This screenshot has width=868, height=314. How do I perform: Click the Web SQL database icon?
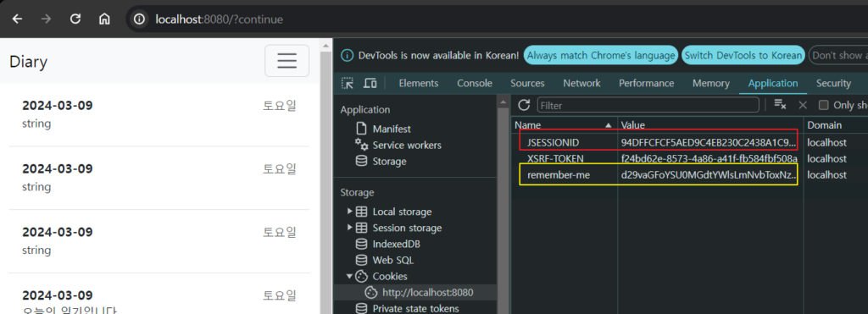361,260
